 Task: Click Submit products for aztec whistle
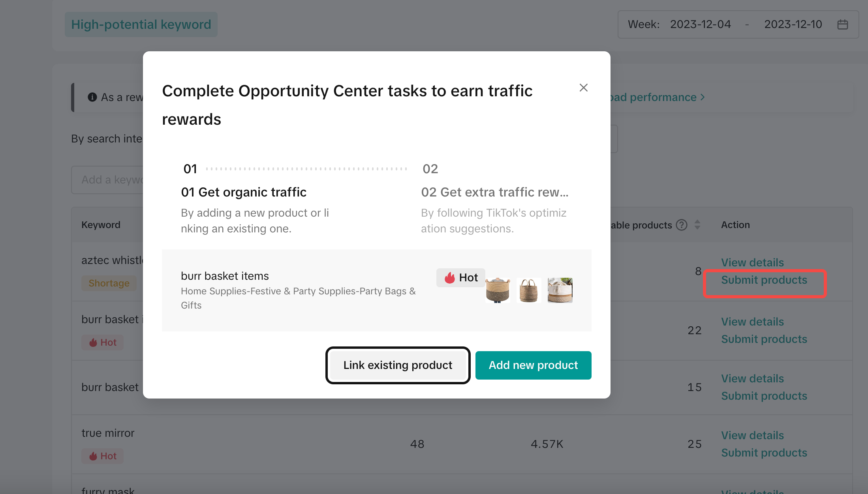tap(764, 280)
